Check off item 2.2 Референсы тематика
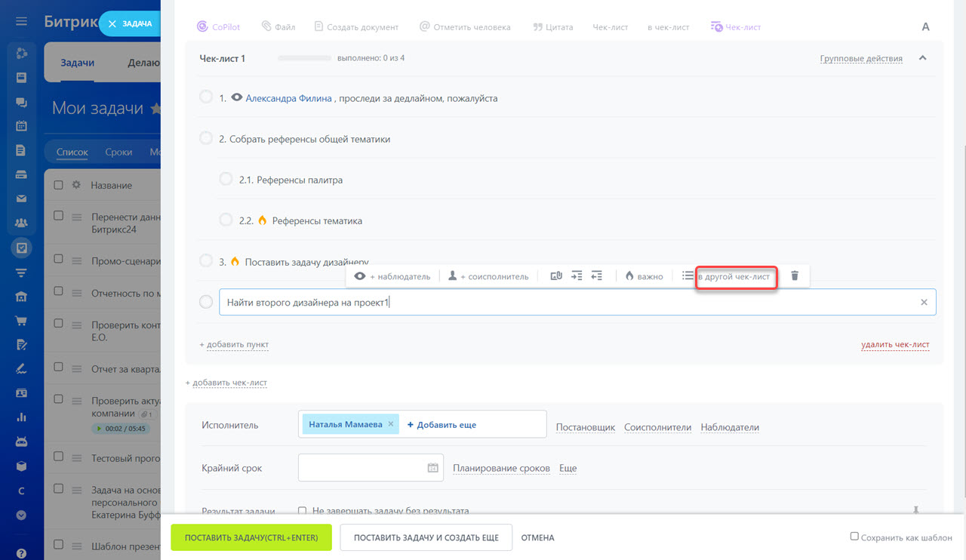 tap(226, 220)
